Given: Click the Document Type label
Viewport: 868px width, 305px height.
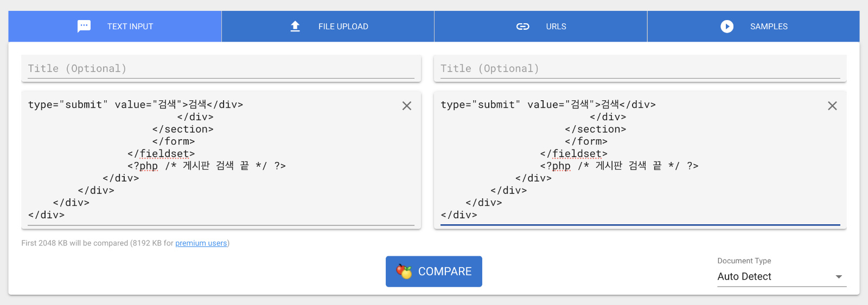Looking at the screenshot, I should click(x=744, y=261).
